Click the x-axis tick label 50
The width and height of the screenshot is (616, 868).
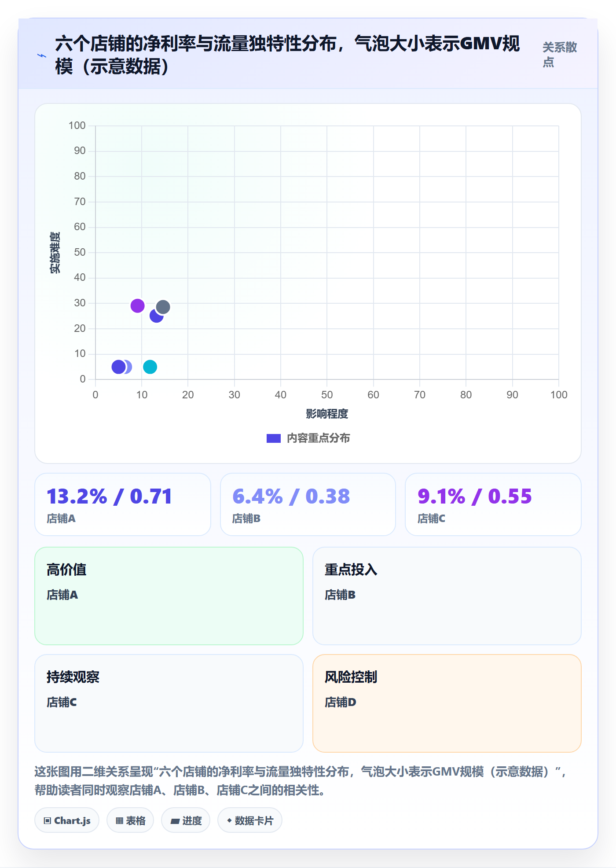[x=327, y=395]
